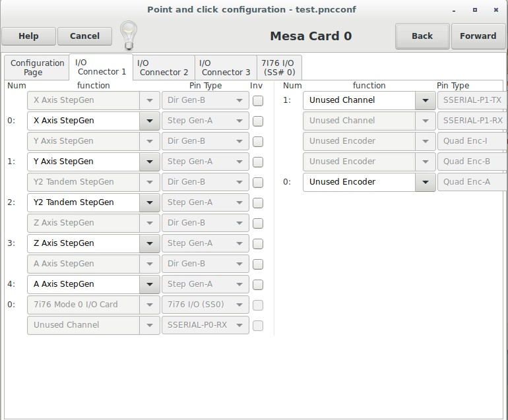Toggle Inv checkbox for X Axis Dir Gen-B

(x=258, y=101)
